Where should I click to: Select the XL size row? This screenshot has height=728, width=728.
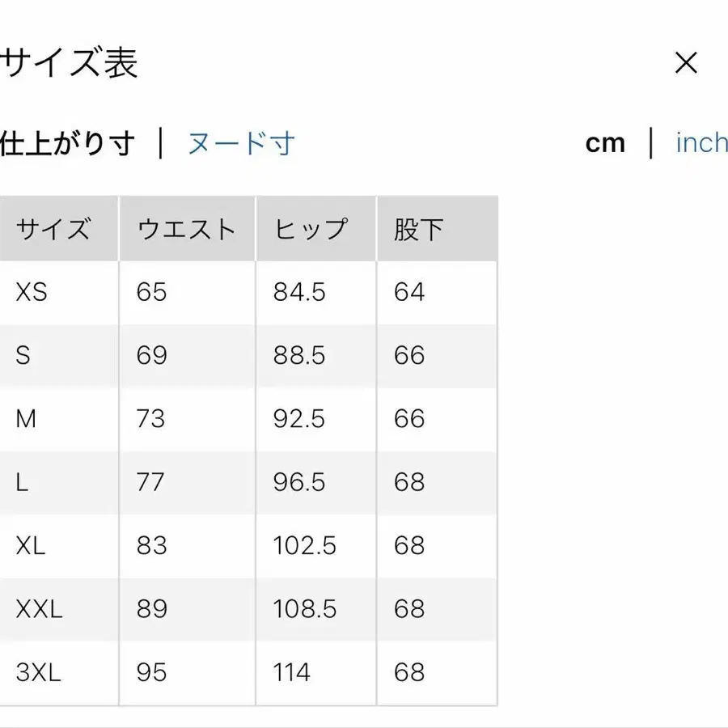coord(28,546)
